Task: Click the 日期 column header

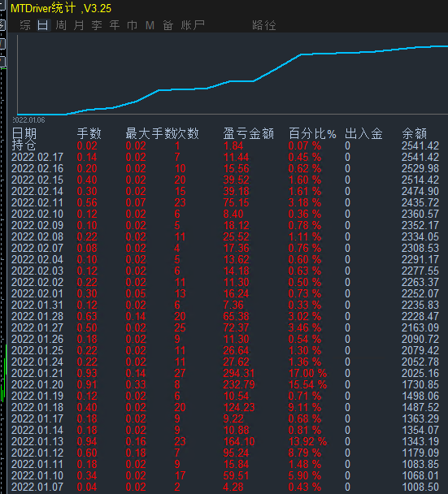Action: pyautogui.click(x=24, y=133)
